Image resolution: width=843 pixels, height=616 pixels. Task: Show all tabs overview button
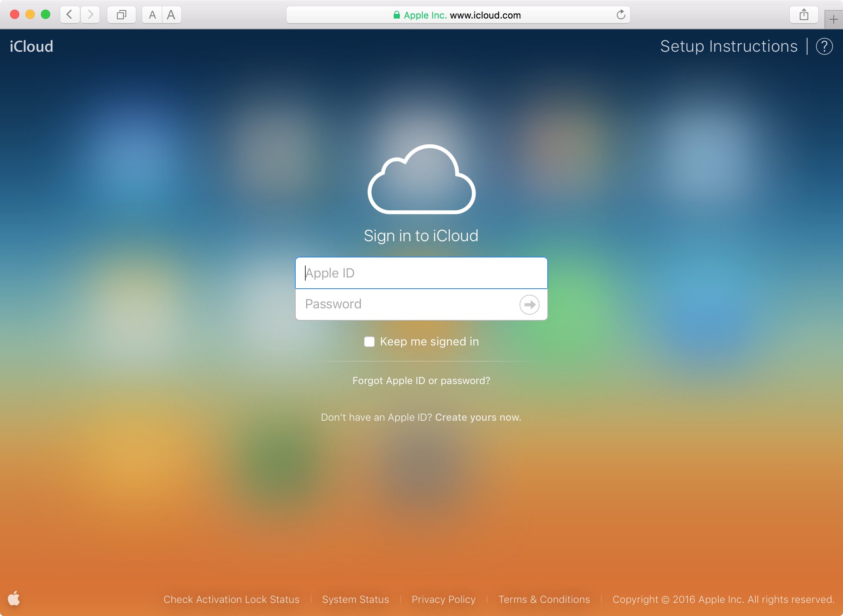click(122, 15)
